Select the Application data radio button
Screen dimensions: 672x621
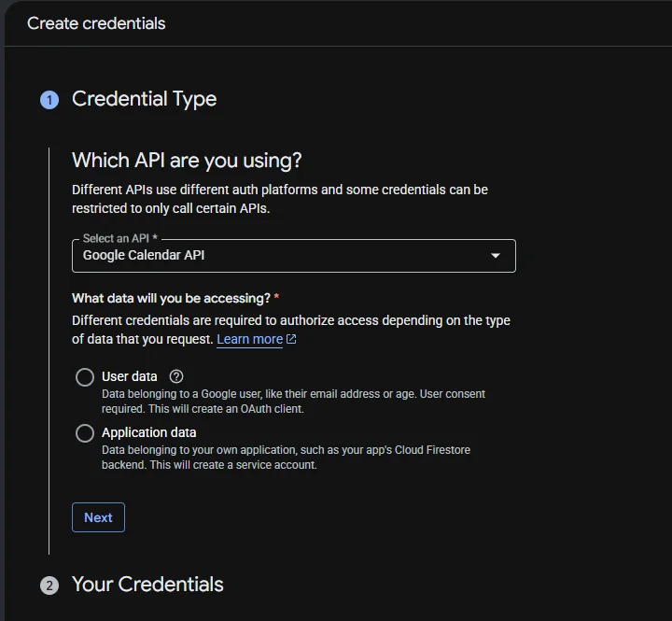(x=85, y=433)
